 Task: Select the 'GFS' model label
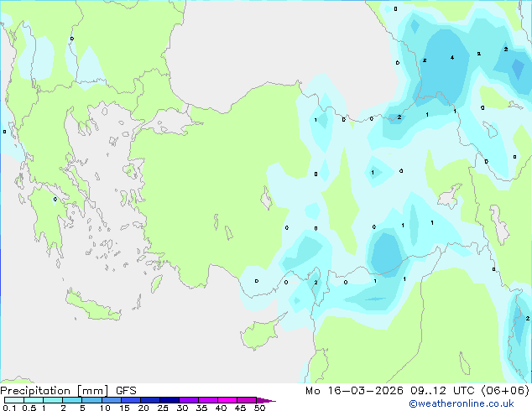126,391
